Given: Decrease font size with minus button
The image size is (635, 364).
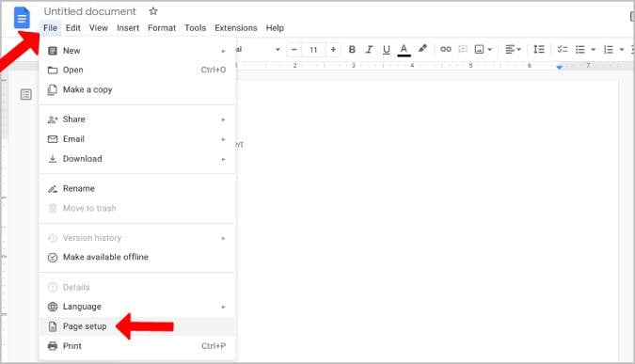Looking at the screenshot, I should point(294,50).
